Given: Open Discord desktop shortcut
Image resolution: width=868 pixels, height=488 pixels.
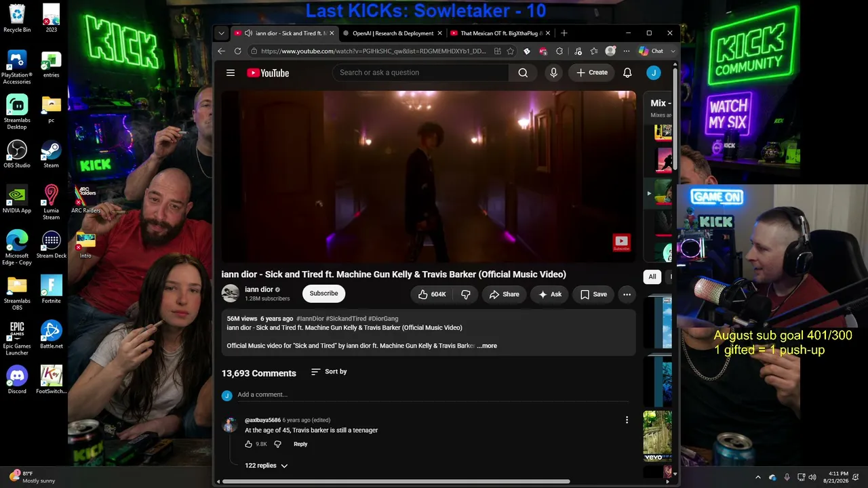Looking at the screenshot, I should [x=17, y=380].
